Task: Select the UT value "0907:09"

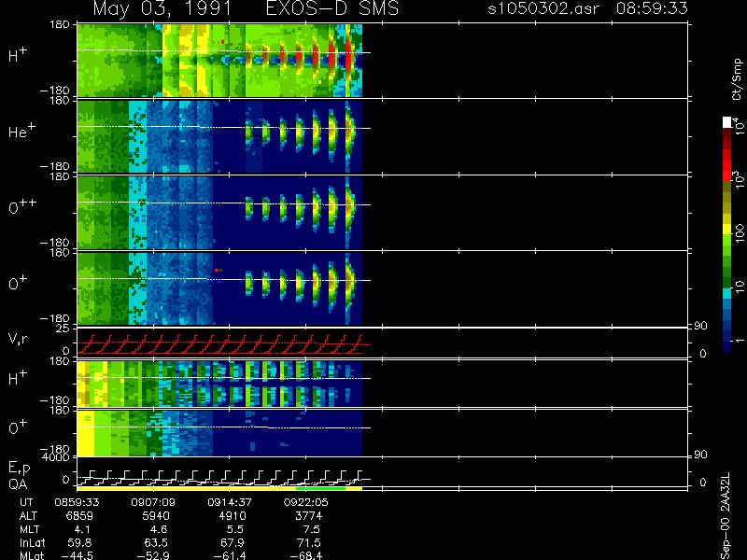Action: coord(153,502)
